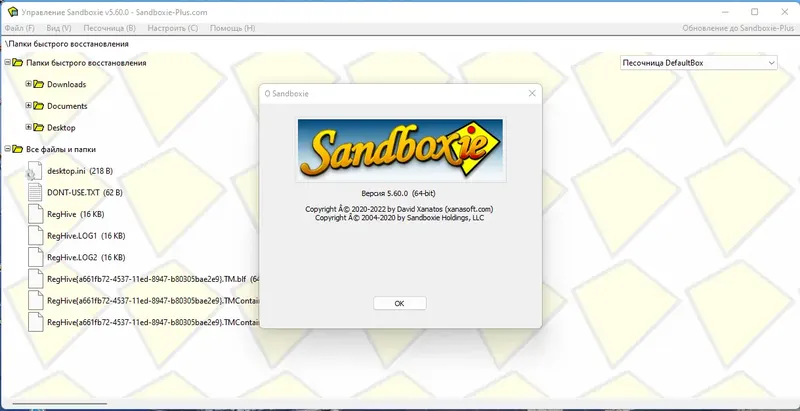This screenshot has height=411, width=800.
Task: Click the desktop.ini file icon
Action: pyautogui.click(x=35, y=171)
